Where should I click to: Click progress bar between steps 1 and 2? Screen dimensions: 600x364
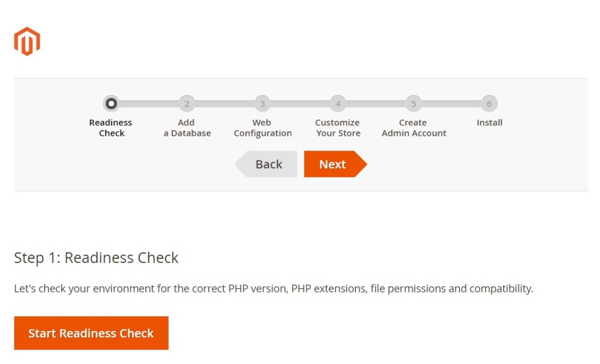coord(149,103)
